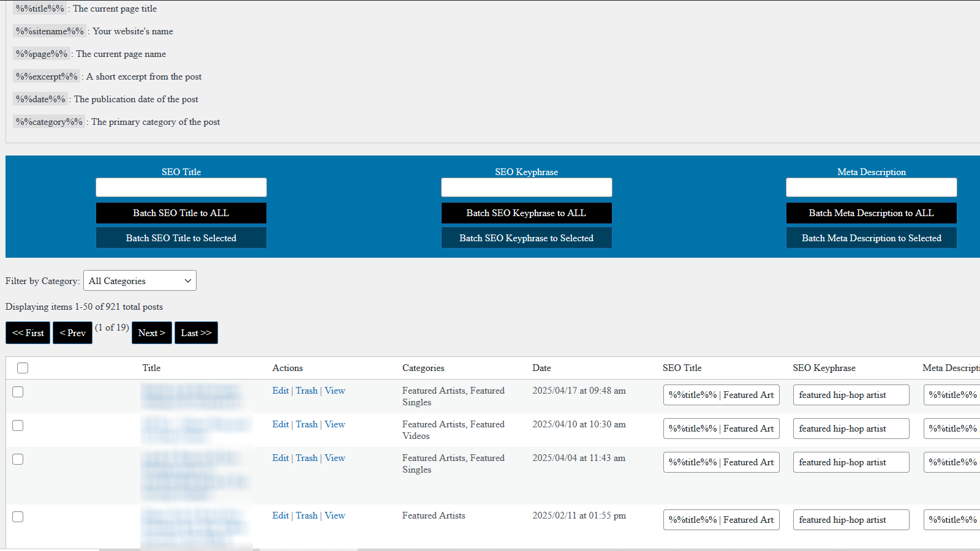The width and height of the screenshot is (980, 551).
Task: Select the checkbox for the 2025/04/10 post
Action: 18,425
